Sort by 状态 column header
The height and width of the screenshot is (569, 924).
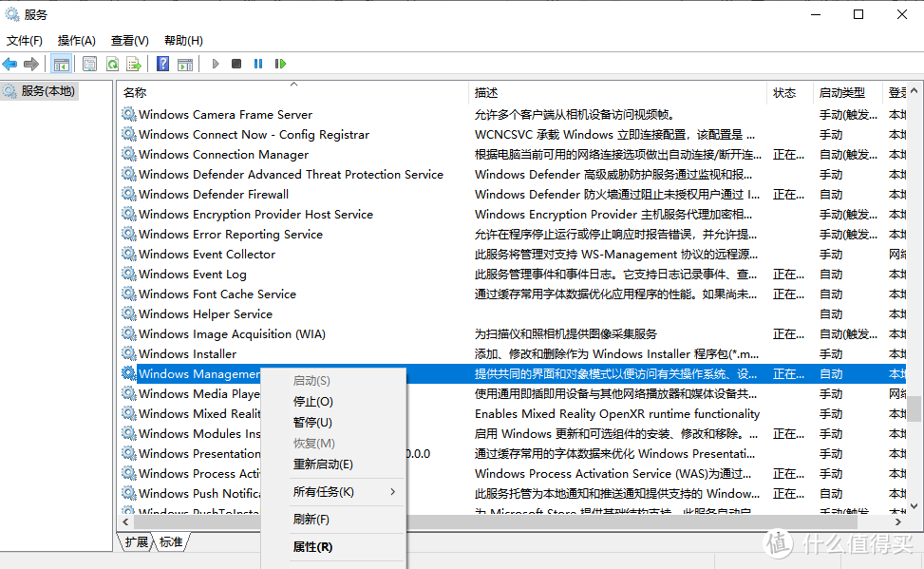[790, 92]
